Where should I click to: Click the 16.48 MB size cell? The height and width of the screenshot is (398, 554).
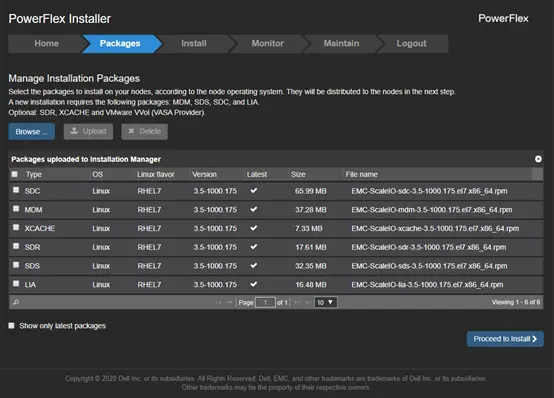click(311, 285)
